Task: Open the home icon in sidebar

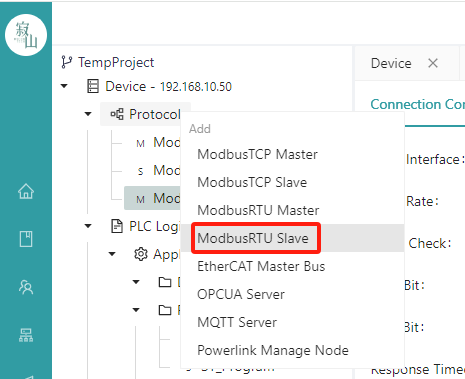Action: [x=26, y=191]
